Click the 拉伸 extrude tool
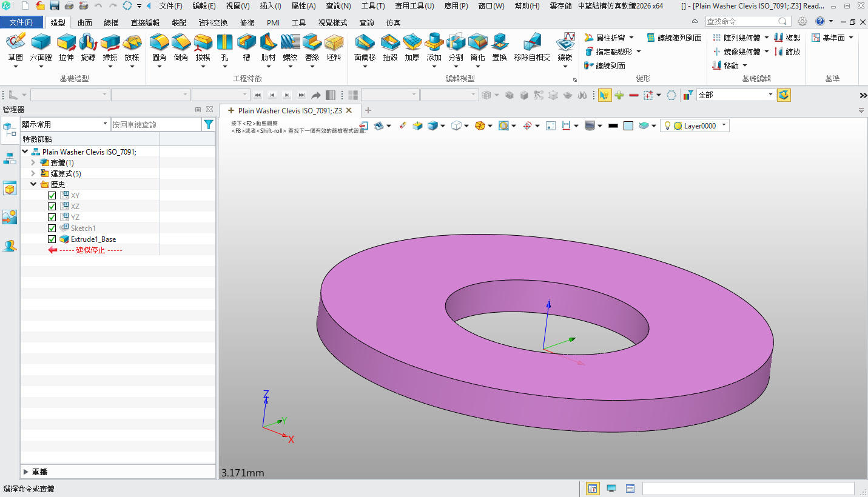The height and width of the screenshot is (497, 868). point(66,47)
